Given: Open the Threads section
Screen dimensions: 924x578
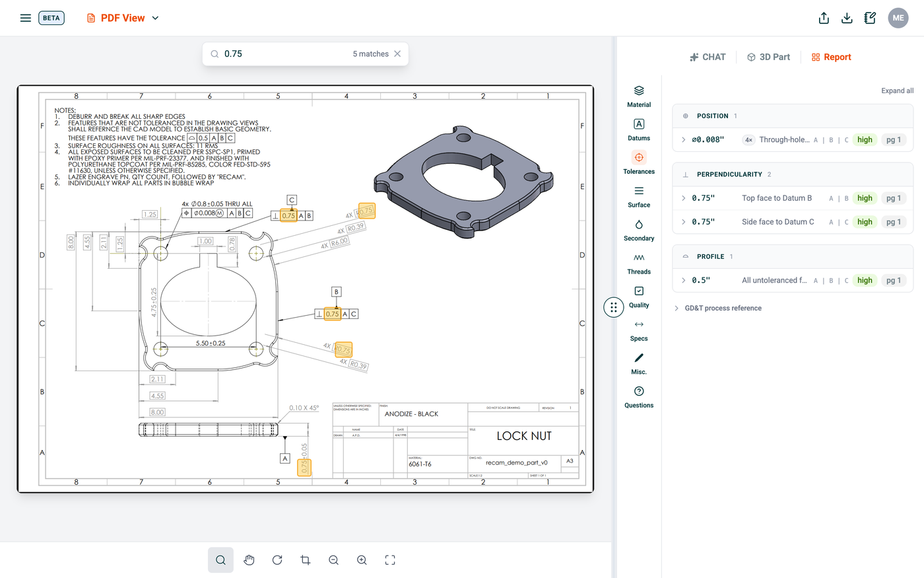Looking at the screenshot, I should coord(639,264).
